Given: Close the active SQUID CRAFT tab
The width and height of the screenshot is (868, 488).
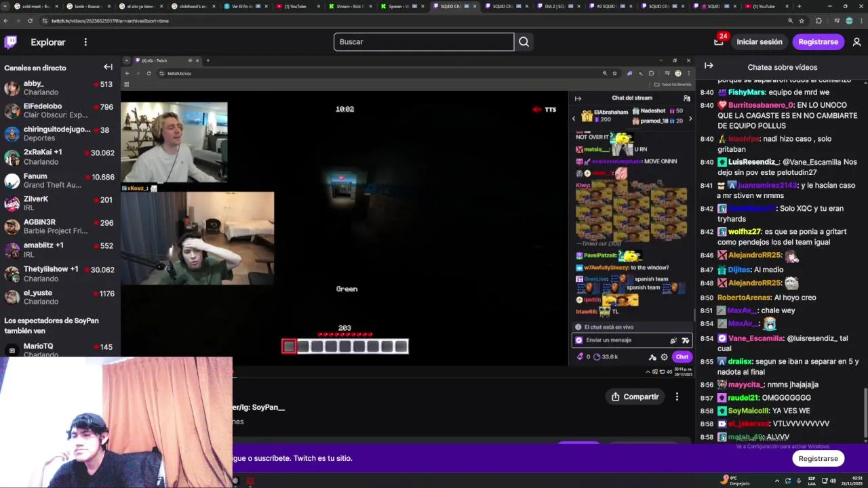Looking at the screenshot, I should pyautogui.click(x=475, y=6).
